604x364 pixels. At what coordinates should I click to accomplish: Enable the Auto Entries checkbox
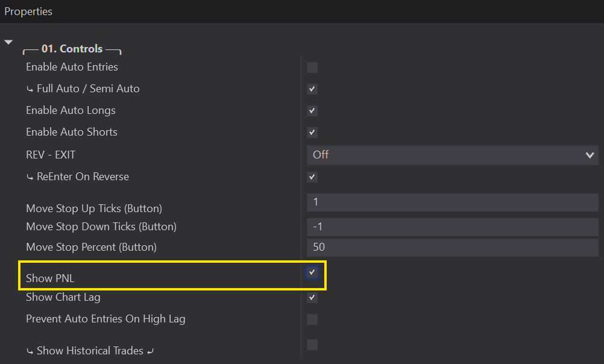click(312, 67)
